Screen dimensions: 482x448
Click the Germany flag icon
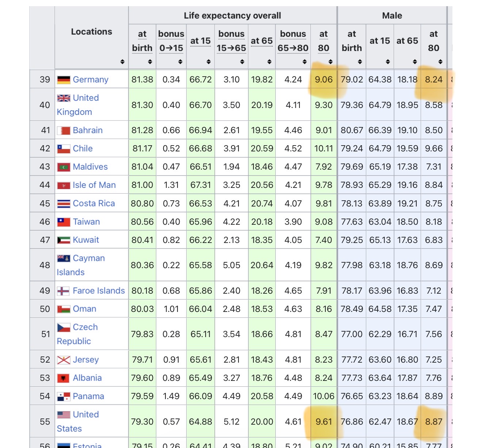[64, 80]
